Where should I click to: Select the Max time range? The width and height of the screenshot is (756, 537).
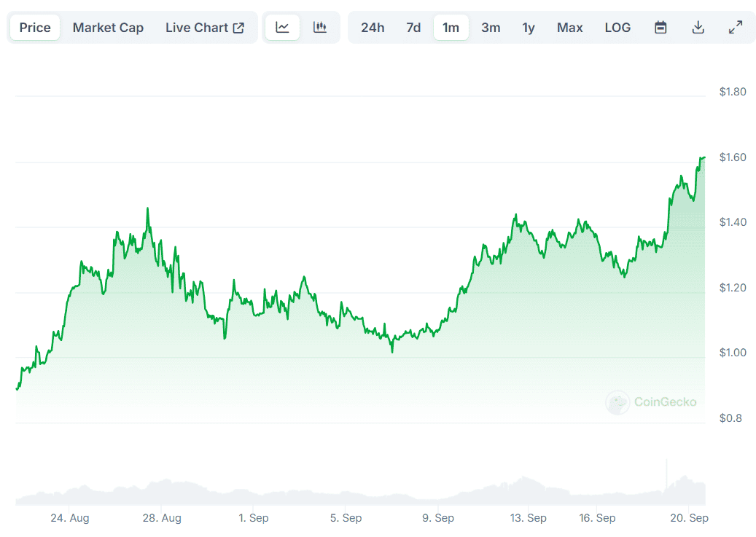point(569,28)
